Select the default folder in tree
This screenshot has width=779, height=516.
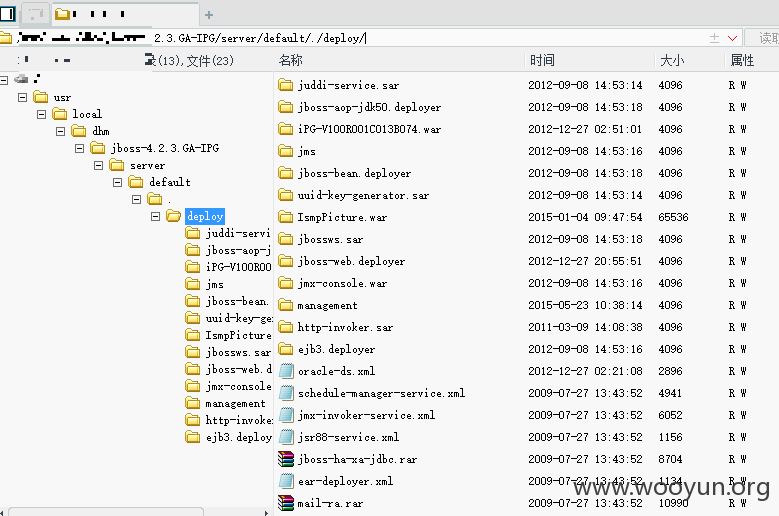pos(169,182)
